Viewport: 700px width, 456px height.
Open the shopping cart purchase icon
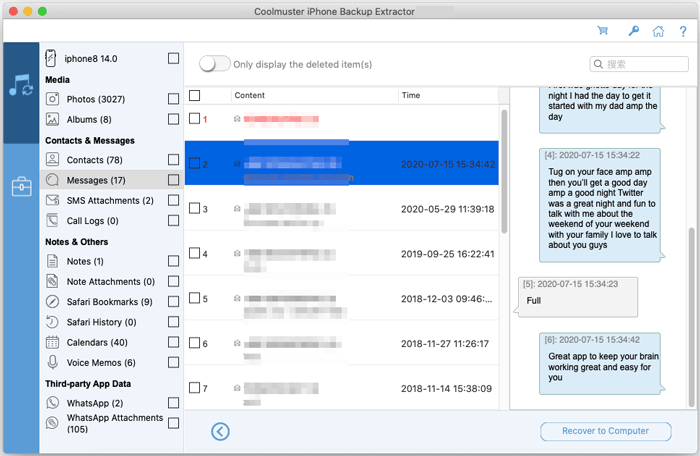click(603, 31)
